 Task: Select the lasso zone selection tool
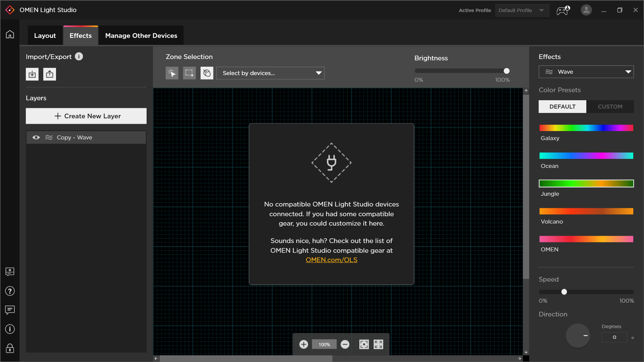click(207, 73)
